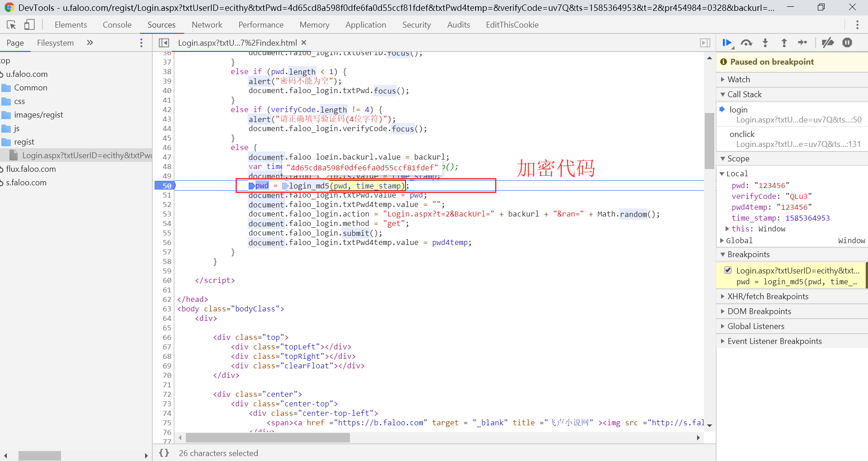868x461 pixels.
Task: Hide the file navigator sidebar
Action: (x=164, y=43)
